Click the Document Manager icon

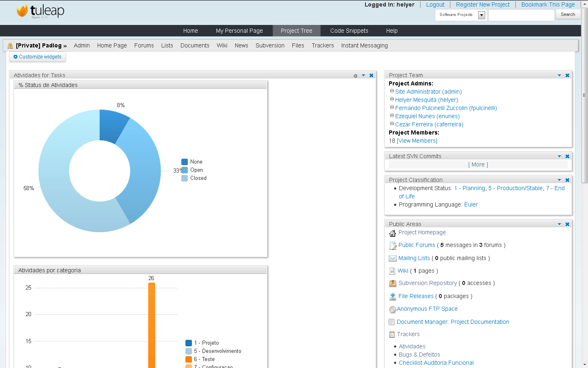point(392,322)
